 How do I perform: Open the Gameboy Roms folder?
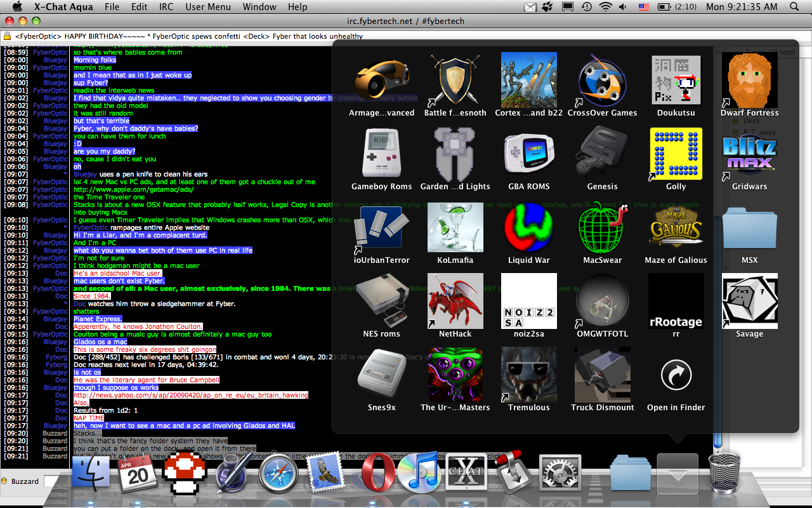coord(382,154)
